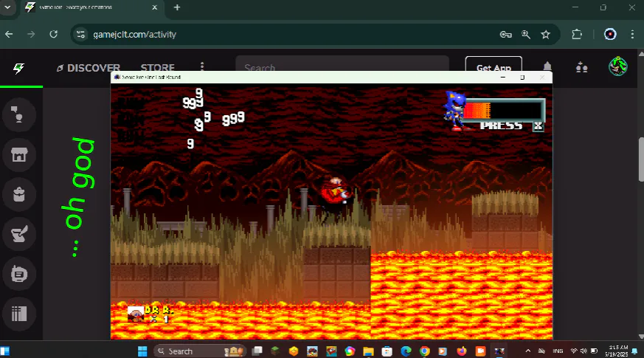Reload the gamejolt page
The width and height of the screenshot is (644, 358).
[x=53, y=34]
